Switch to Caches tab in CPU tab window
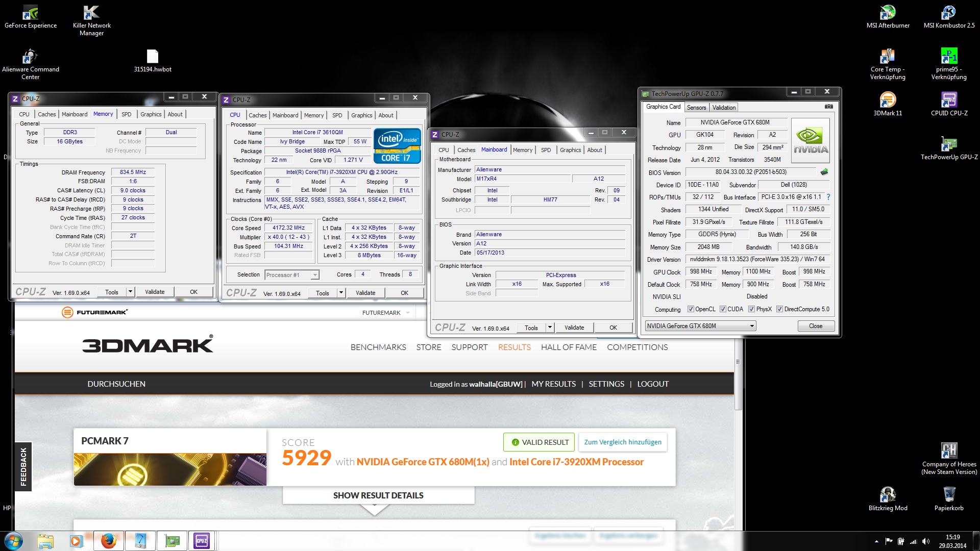This screenshot has width=980, height=551. pos(257,115)
